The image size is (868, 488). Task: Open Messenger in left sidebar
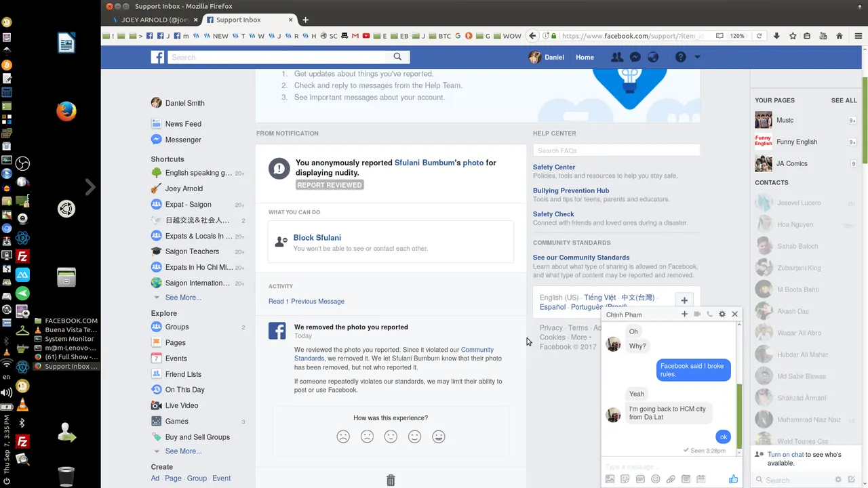pyautogui.click(x=183, y=140)
